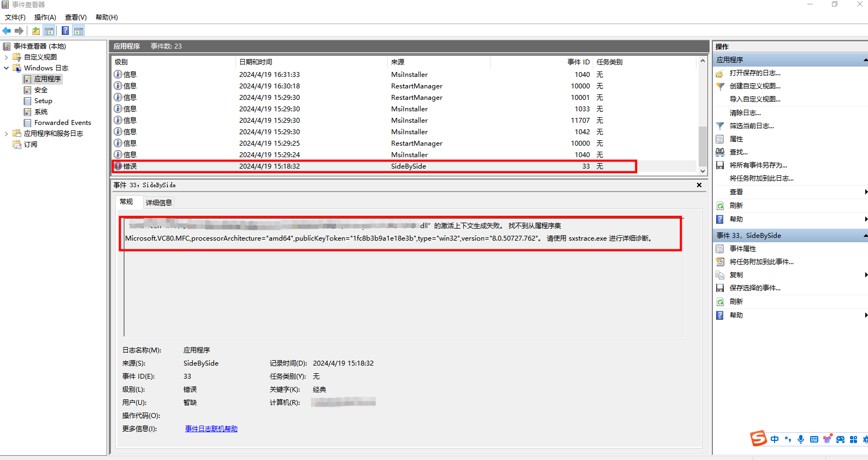Image resolution: width=868 pixels, height=460 pixels.
Task: Sort by 日期和时间 column header
Action: [311, 62]
